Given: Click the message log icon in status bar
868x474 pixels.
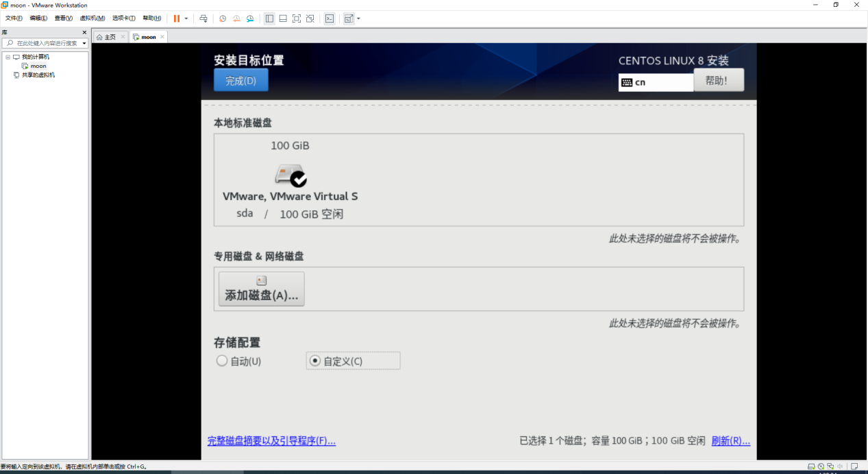Looking at the screenshot, I should tap(855, 466).
